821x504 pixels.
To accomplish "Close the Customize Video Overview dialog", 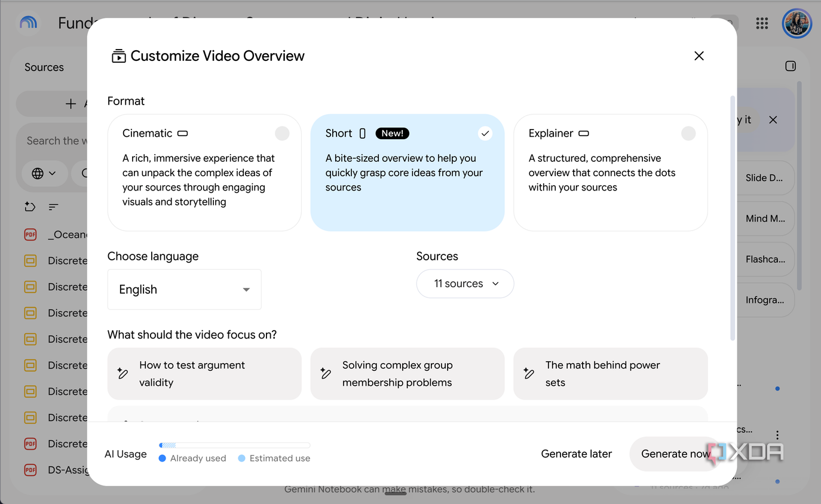I will pos(699,56).
